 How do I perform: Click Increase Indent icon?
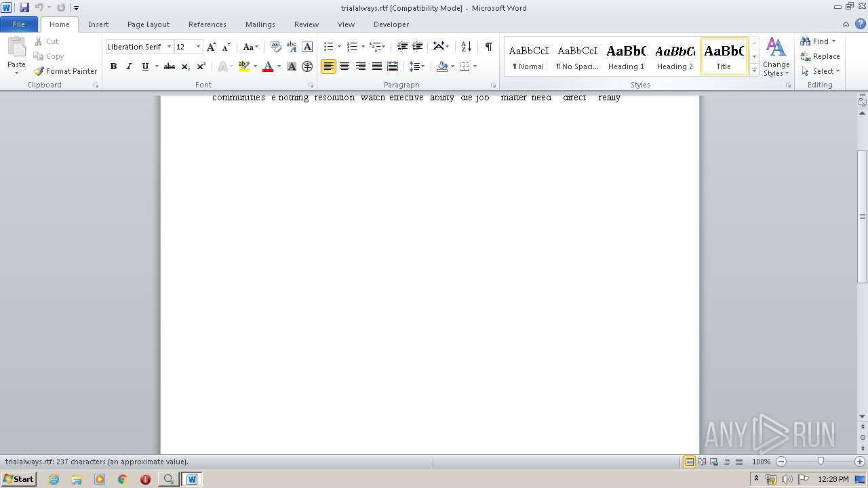pyautogui.click(x=418, y=47)
